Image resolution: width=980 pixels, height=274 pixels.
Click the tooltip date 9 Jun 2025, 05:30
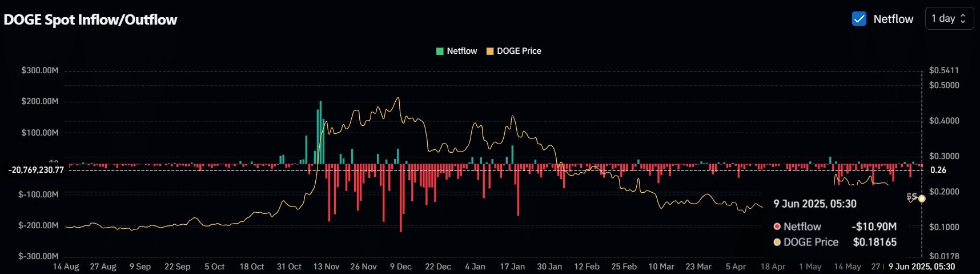pyautogui.click(x=815, y=204)
